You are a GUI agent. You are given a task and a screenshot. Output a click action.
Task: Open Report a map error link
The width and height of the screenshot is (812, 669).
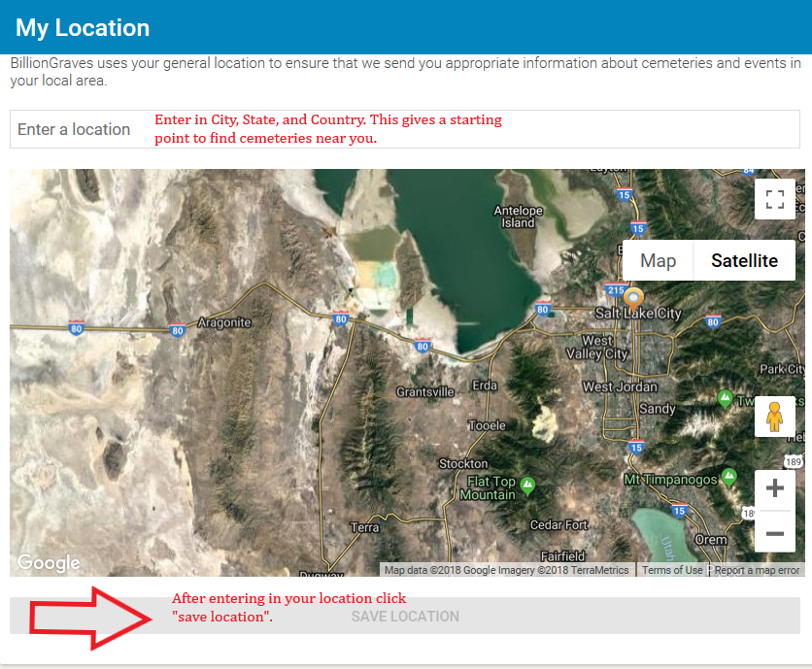pyautogui.click(x=757, y=570)
